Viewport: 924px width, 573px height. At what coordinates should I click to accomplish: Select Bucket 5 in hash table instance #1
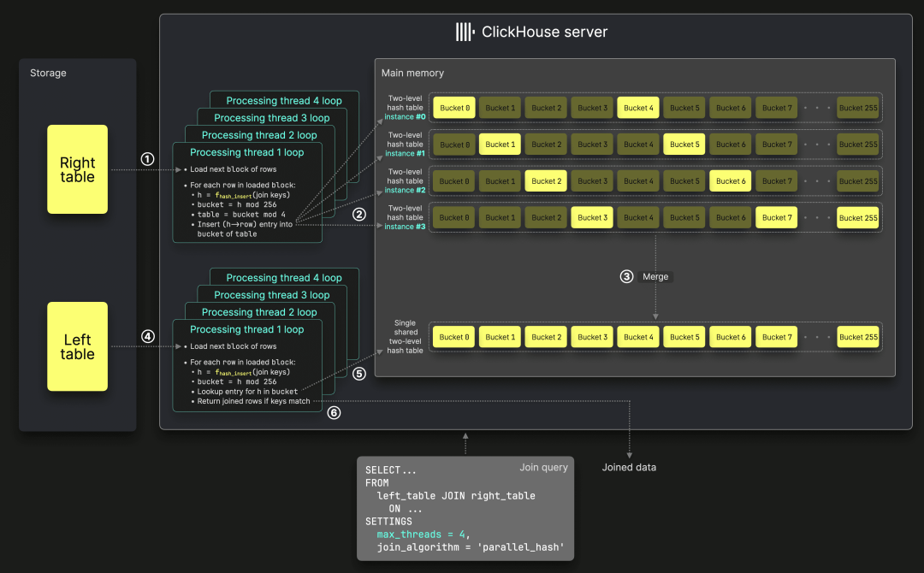pos(684,145)
